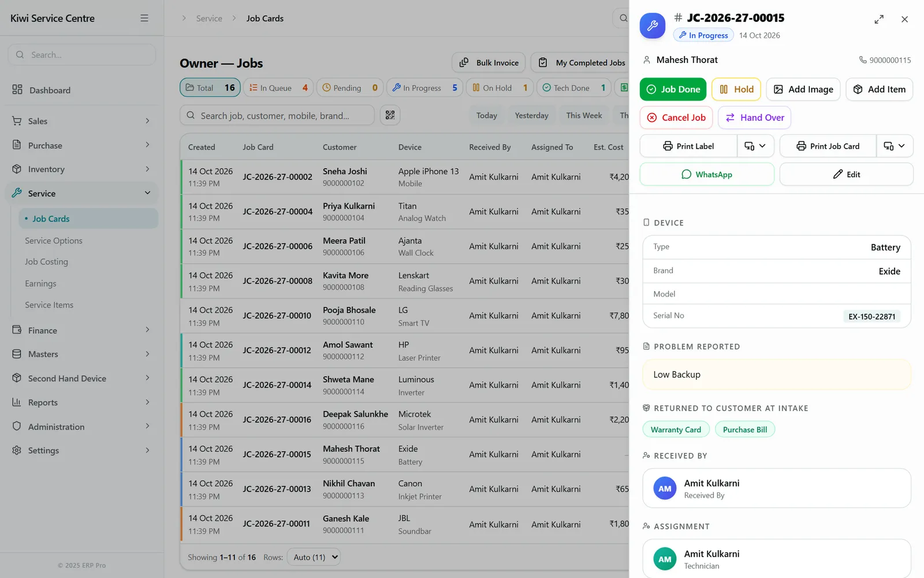Show On Hold jobs
Image resolution: width=924 pixels, height=578 pixels.
pos(500,88)
